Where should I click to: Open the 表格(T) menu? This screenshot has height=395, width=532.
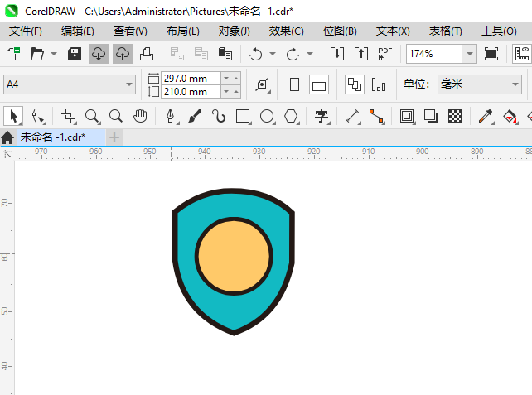445,31
